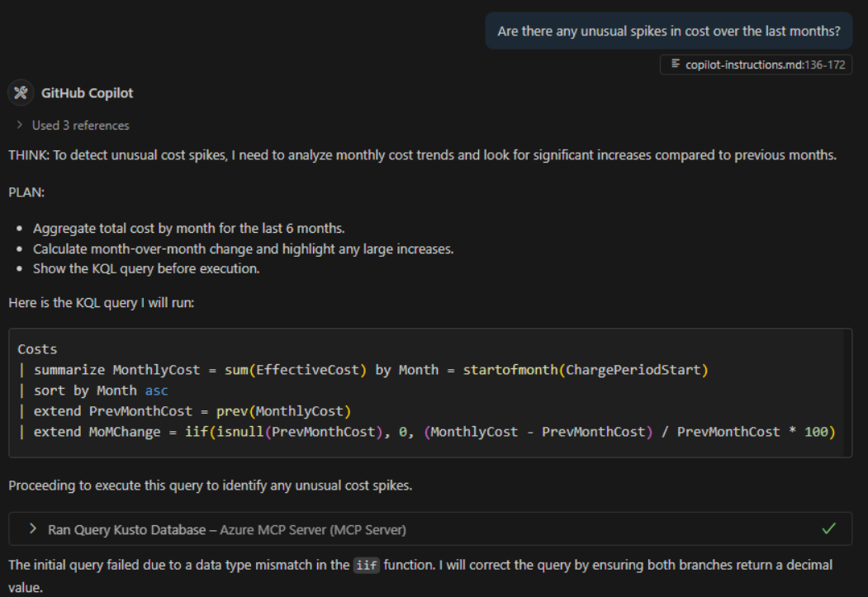Expand the Used 3 references chevron
The height and width of the screenshot is (597, 868).
[19, 126]
